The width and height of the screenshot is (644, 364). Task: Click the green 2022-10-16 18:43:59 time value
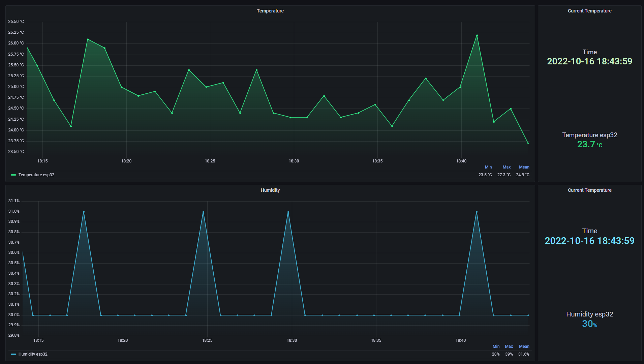(x=589, y=61)
